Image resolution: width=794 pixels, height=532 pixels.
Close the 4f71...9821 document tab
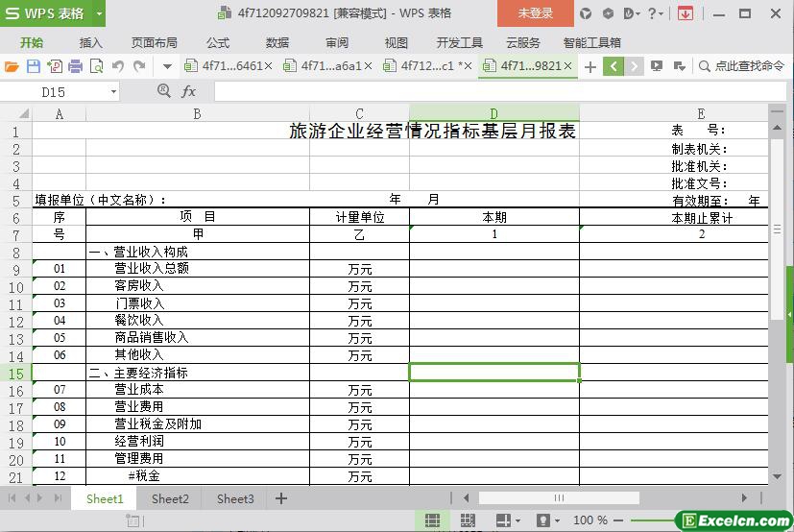coord(567,66)
